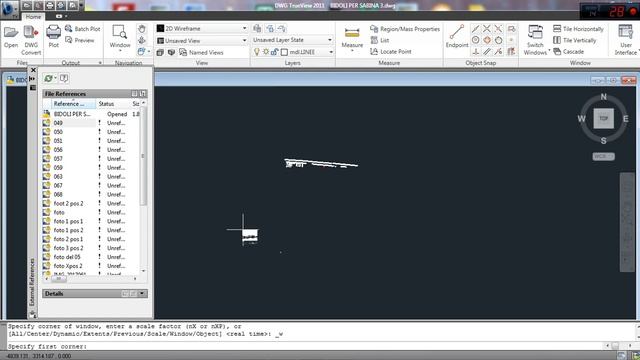Cascade the open windows
The height and width of the screenshot is (360, 640).
click(568, 51)
